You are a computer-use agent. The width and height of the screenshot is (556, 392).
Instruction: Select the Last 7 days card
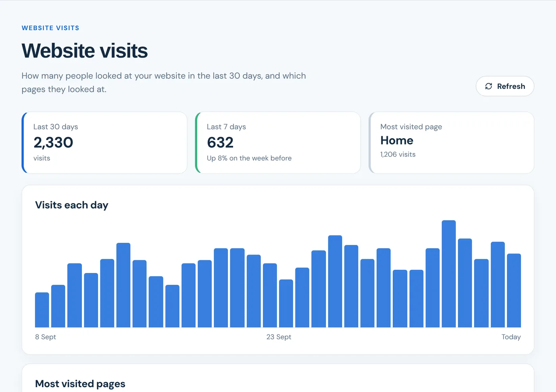coord(278,142)
